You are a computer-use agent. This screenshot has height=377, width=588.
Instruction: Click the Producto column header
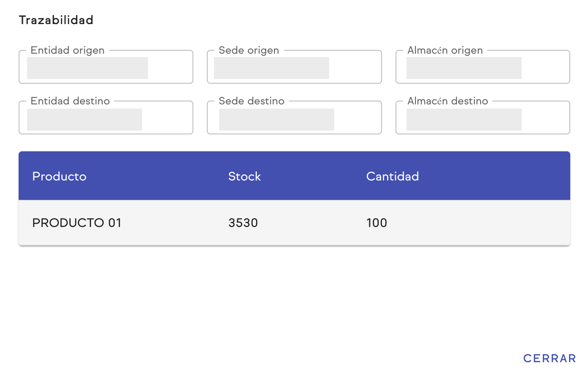(59, 176)
